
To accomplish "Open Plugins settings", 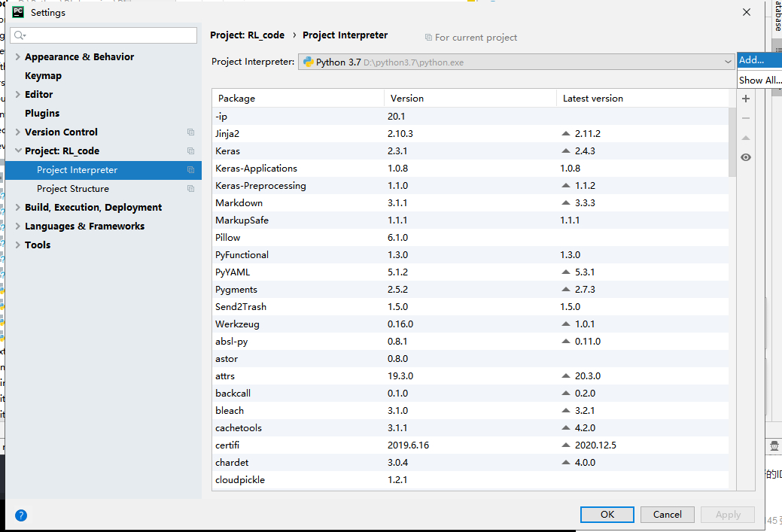I will point(42,113).
